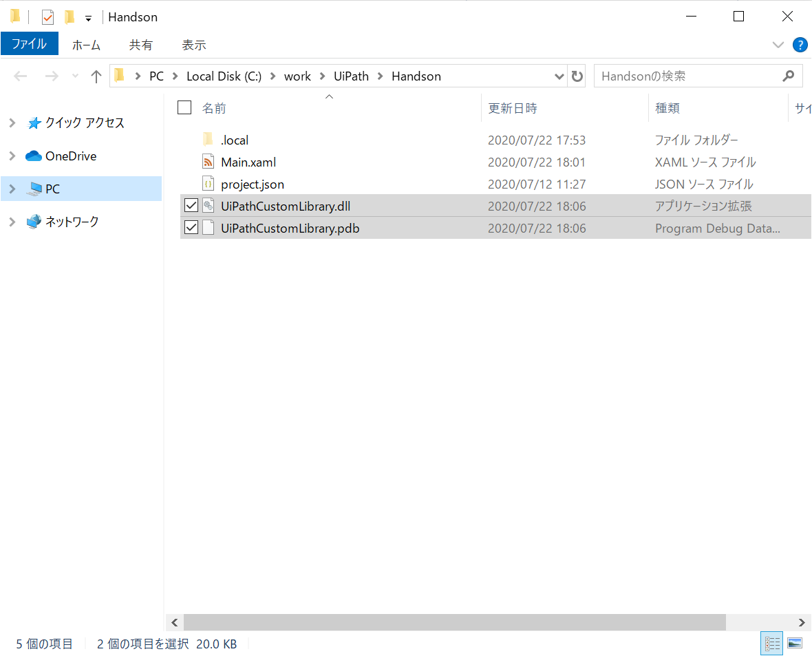The image size is (812, 656).
Task: Open the ファイル menu tab
Action: pyautogui.click(x=30, y=44)
